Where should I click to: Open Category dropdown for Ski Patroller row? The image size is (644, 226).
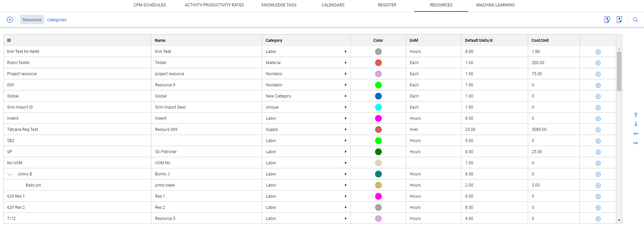[345, 152]
